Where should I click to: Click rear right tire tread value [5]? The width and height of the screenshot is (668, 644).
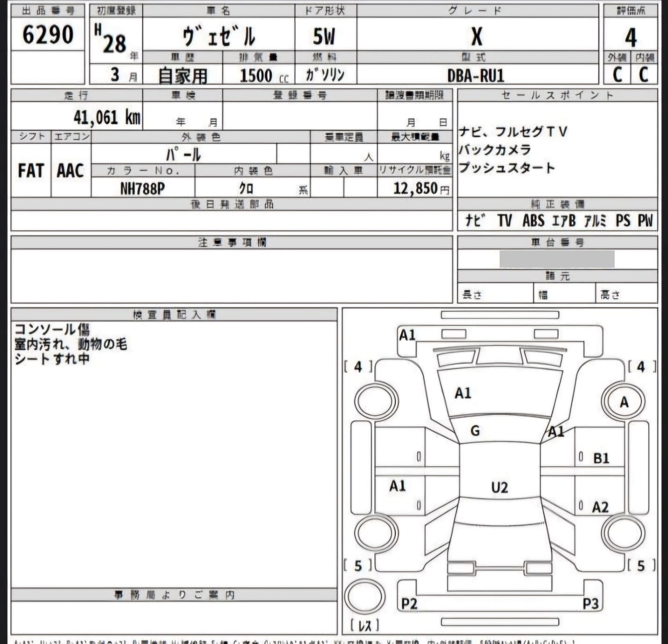pyautogui.click(x=641, y=566)
